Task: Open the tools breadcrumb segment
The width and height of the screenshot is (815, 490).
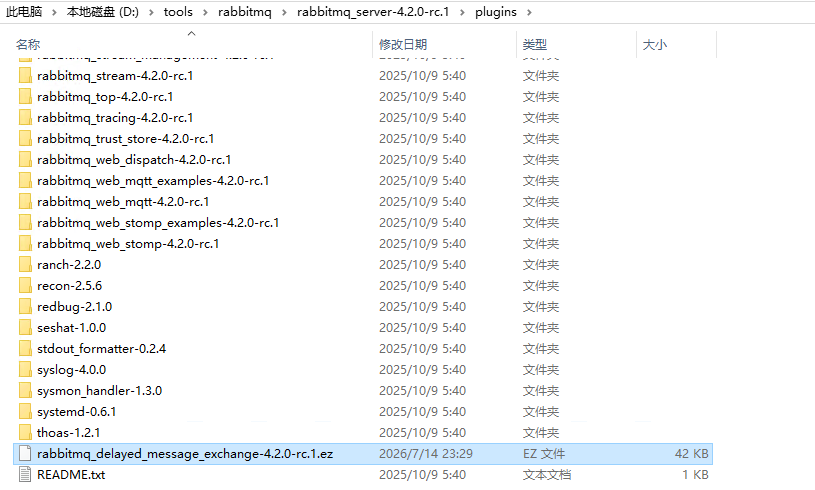Action: [x=178, y=12]
